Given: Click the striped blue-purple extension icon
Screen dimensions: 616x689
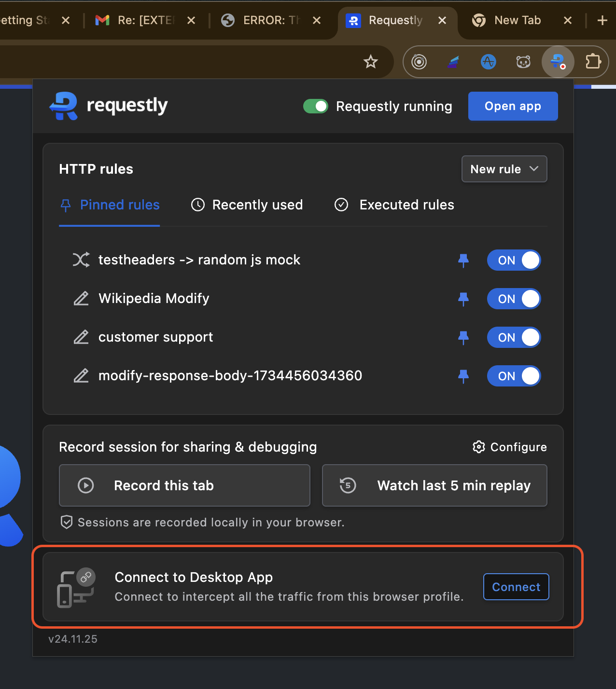Looking at the screenshot, I should (453, 62).
